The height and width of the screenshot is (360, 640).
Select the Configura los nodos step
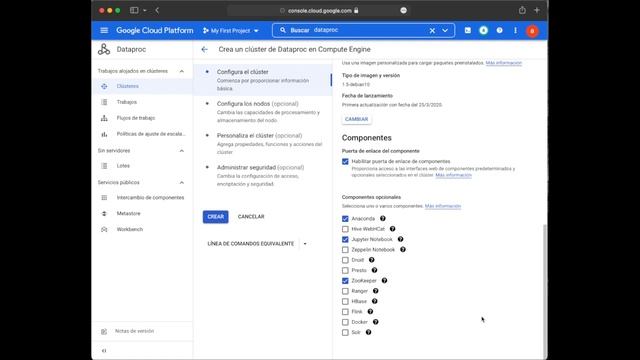pyautogui.click(x=262, y=112)
